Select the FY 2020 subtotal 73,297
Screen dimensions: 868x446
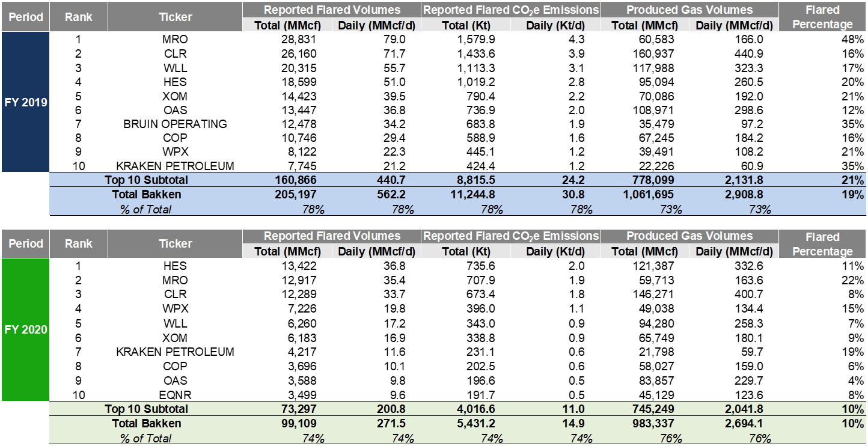point(299,409)
